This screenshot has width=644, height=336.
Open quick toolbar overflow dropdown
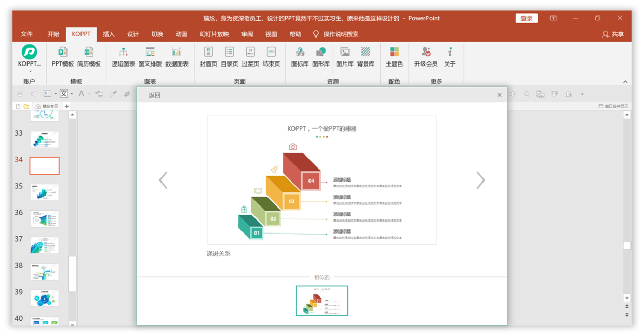point(582,94)
